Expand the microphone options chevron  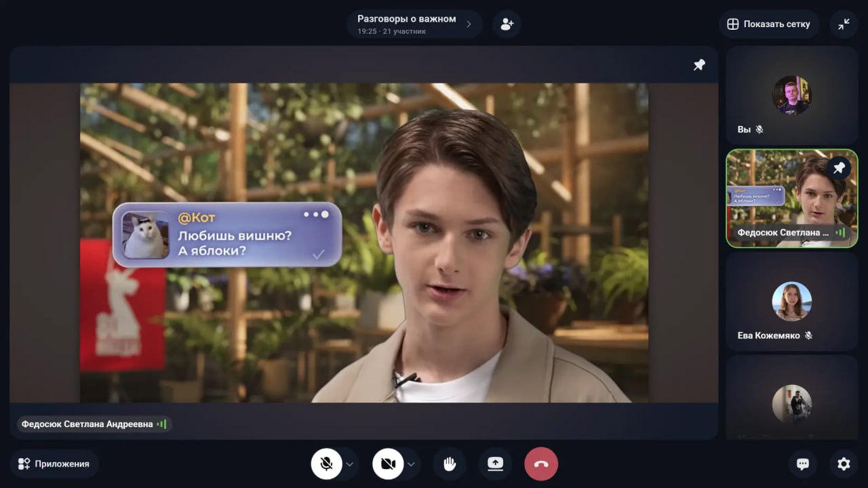click(x=350, y=464)
